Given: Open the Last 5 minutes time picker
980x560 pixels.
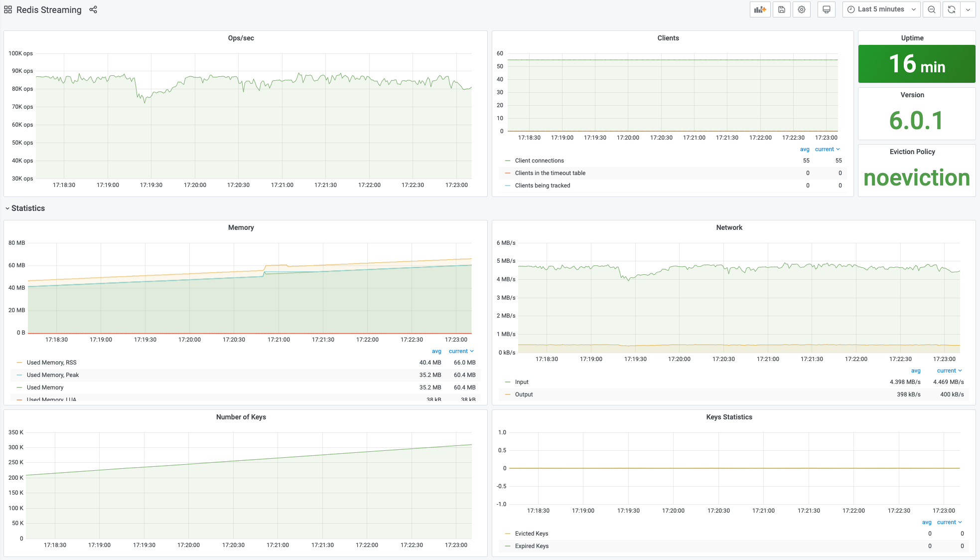Looking at the screenshot, I should (x=881, y=9).
